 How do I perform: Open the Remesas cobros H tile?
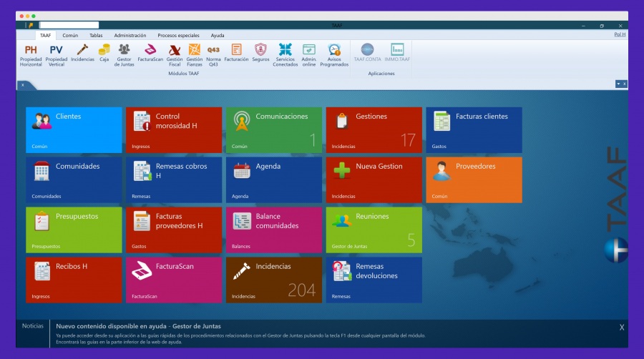174,180
